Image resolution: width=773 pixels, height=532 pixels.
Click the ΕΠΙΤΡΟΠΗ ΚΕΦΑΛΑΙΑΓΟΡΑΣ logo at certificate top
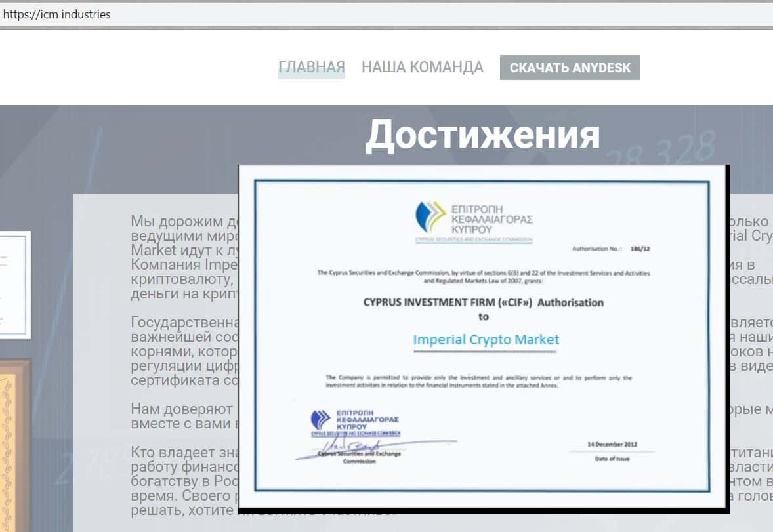click(474, 221)
